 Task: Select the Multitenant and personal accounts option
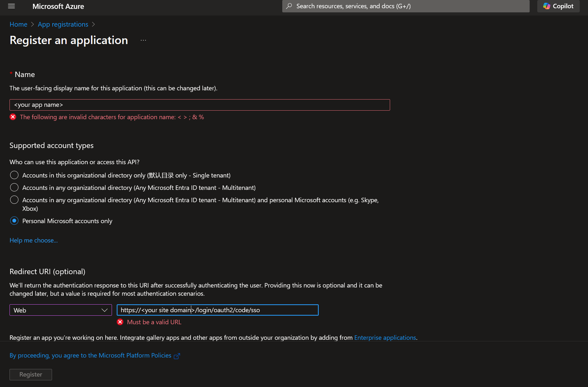14,200
